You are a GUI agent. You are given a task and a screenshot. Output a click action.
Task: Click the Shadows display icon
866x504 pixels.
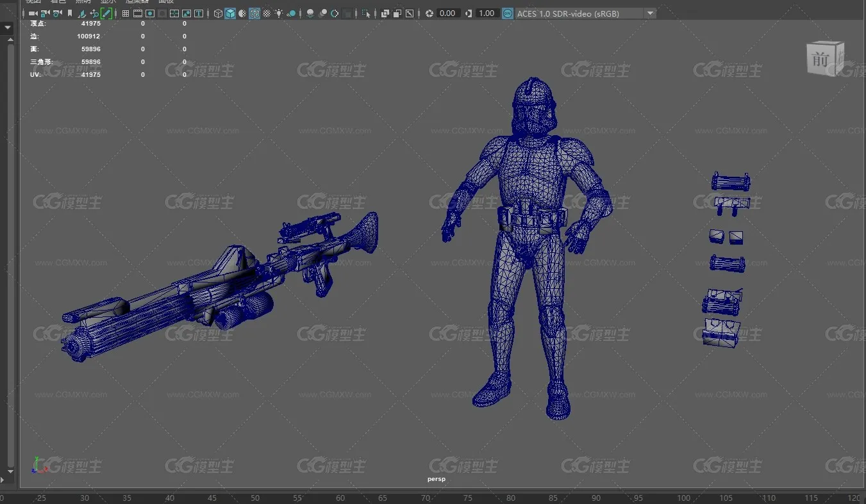[291, 13]
